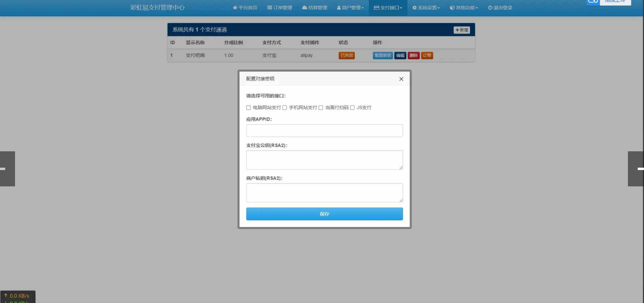Open 平台首页 home link
The width and height of the screenshot is (644, 303).
click(x=245, y=8)
